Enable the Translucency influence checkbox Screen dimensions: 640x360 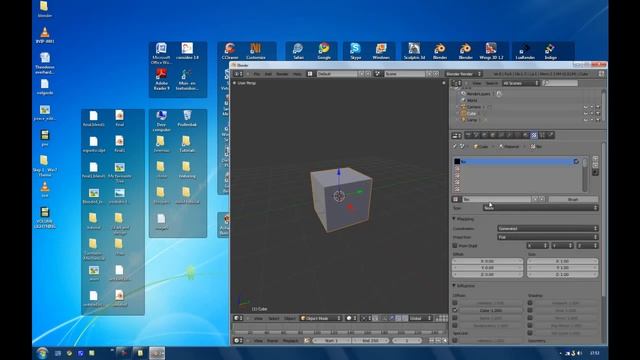coord(455,325)
